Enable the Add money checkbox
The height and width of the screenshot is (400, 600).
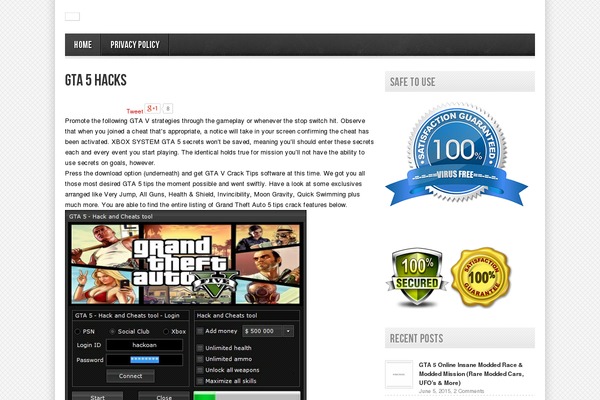[x=200, y=331]
